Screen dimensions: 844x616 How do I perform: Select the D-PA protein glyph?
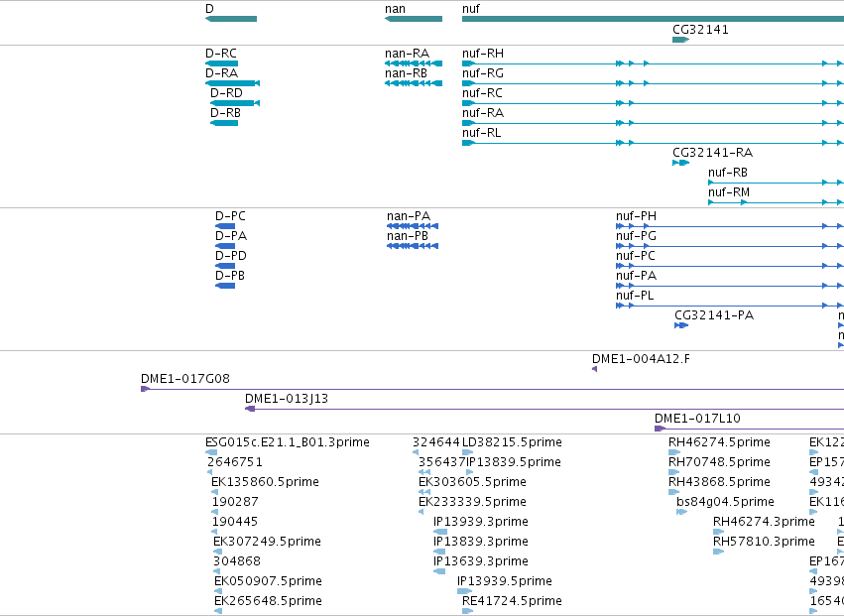click(225, 246)
